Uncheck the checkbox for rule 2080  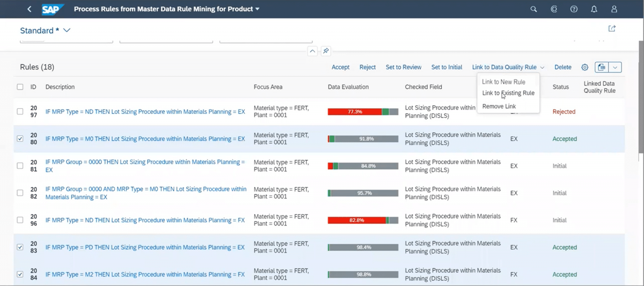point(20,139)
